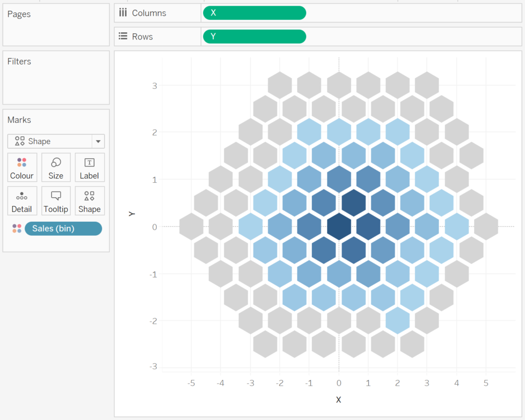Click the Detail marks card button
Screen dimensions: 525x420
click(22, 201)
